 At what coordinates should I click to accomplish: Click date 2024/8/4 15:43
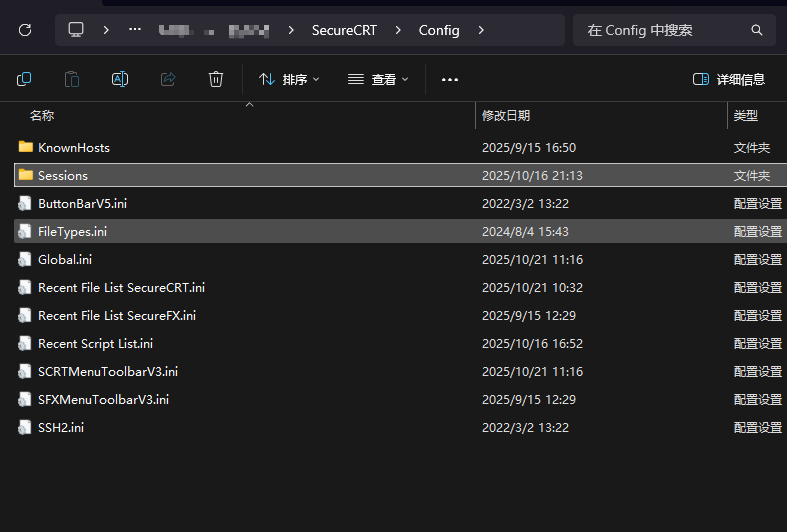525,232
